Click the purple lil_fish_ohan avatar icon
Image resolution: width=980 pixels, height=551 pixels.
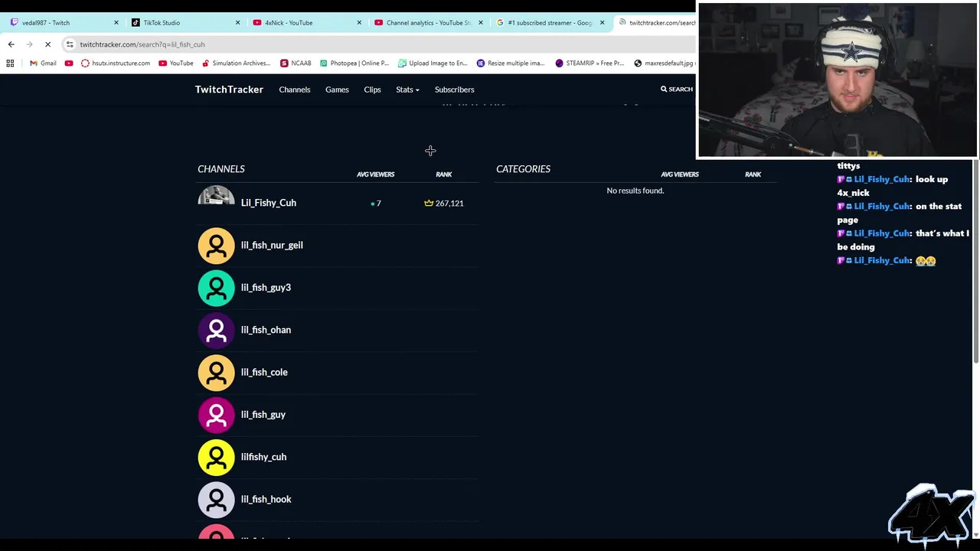(x=216, y=330)
